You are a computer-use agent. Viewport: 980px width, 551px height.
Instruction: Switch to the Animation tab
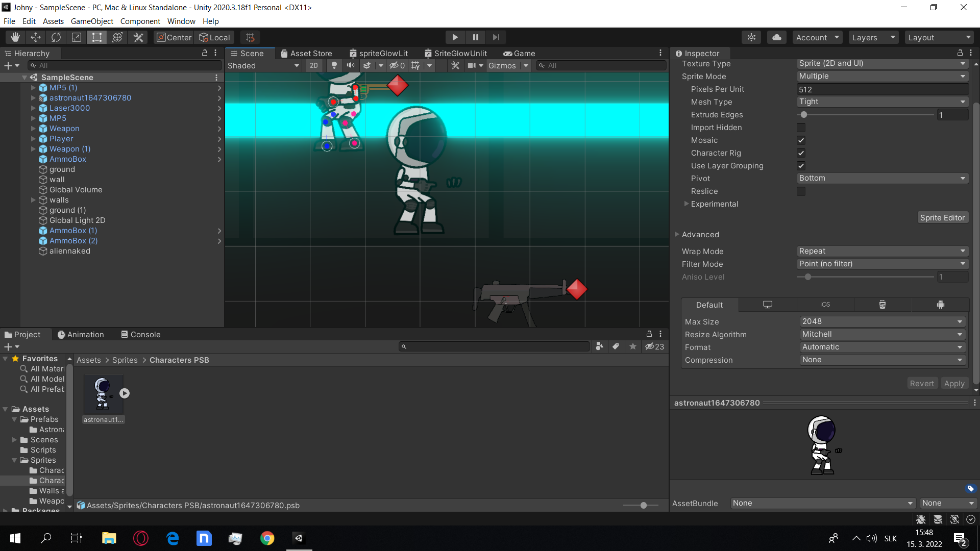click(81, 334)
